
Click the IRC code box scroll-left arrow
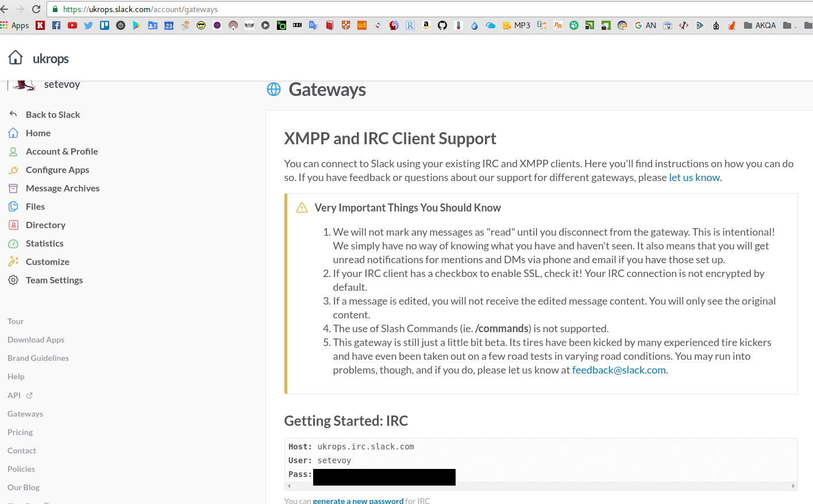point(289,486)
